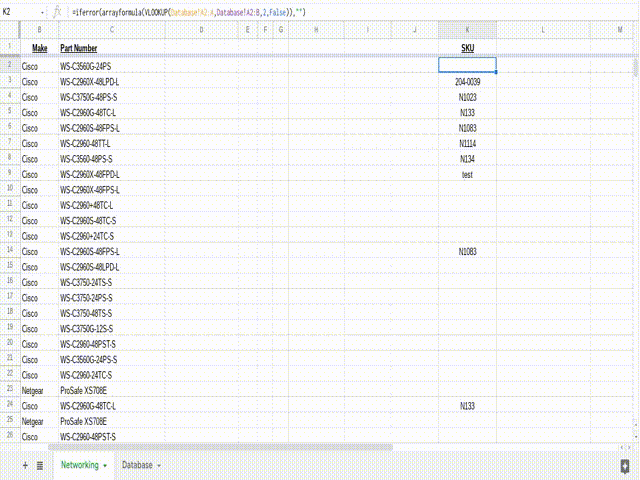Open the Explore icon at bottom right
The image size is (640, 480).
click(x=625, y=466)
